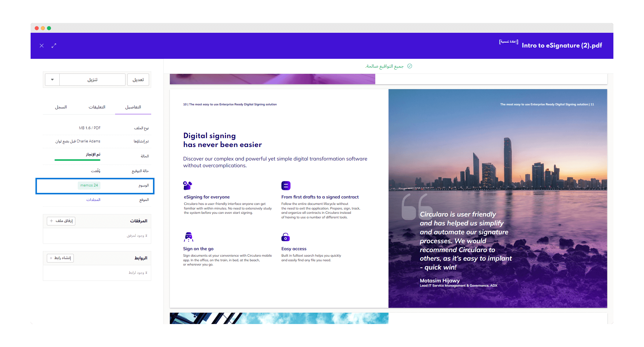
Task: Open the المجلدات folders location link
Action: pos(93,200)
